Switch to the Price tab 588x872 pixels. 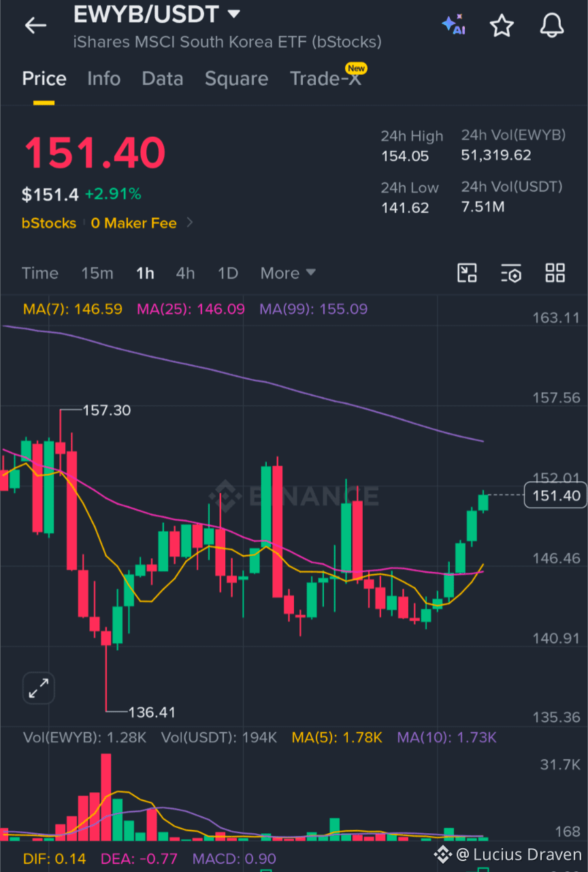pyautogui.click(x=44, y=79)
